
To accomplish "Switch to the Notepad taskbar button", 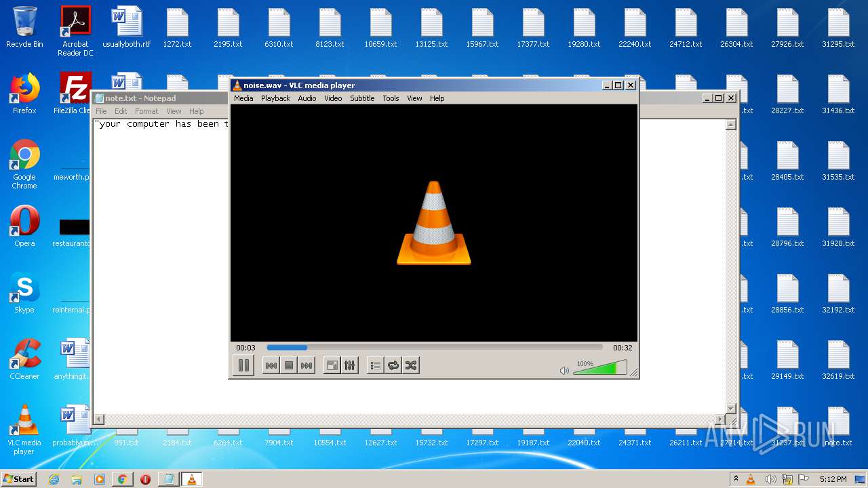I will click(x=168, y=479).
